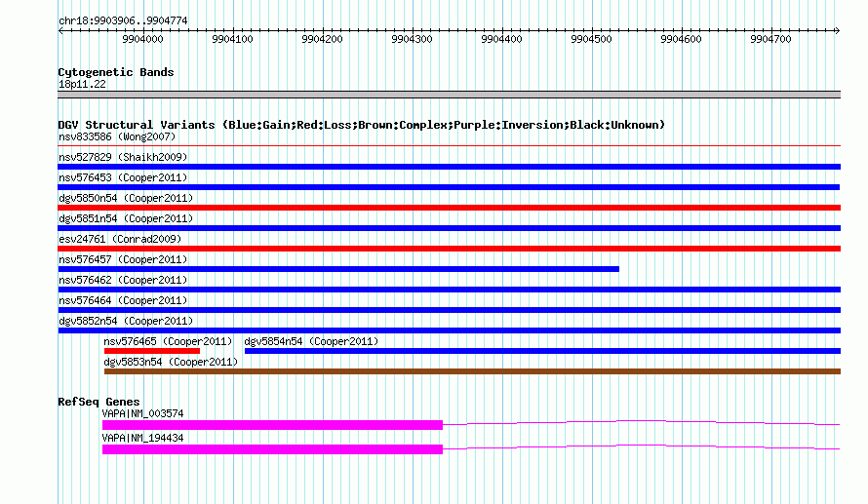Image resolution: width=868 pixels, height=504 pixels.
Task: Select blue bar beneath dgv5852n54
Action: click(x=449, y=330)
